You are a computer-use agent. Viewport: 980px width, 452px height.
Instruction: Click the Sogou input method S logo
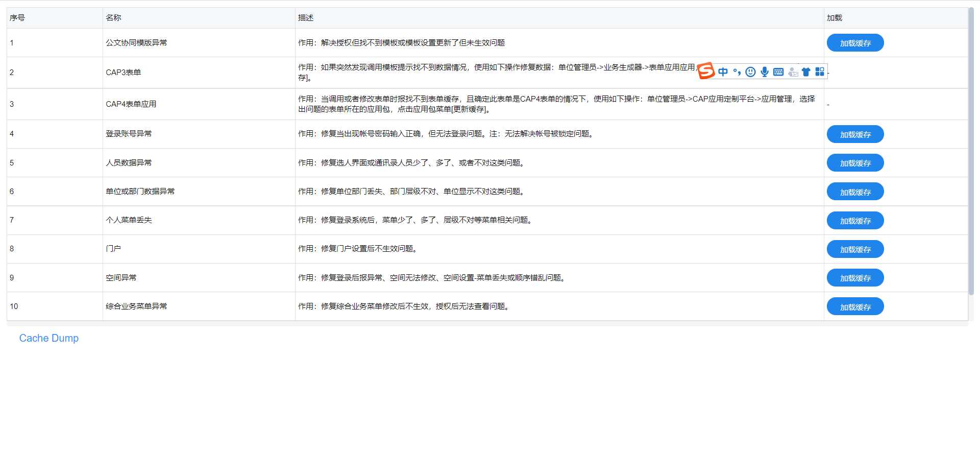click(706, 71)
